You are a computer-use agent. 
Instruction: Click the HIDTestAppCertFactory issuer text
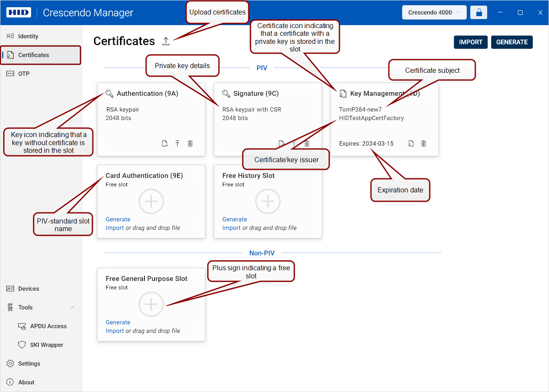(x=371, y=118)
